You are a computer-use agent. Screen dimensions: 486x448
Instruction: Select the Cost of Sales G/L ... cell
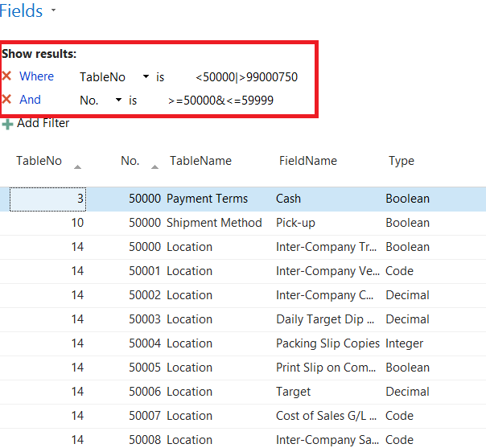tap(326, 416)
